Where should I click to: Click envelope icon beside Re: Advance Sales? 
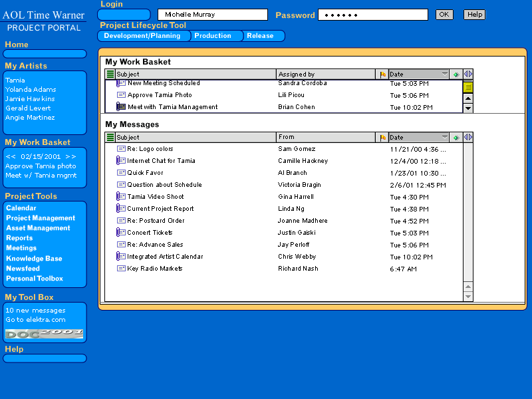[121, 245]
